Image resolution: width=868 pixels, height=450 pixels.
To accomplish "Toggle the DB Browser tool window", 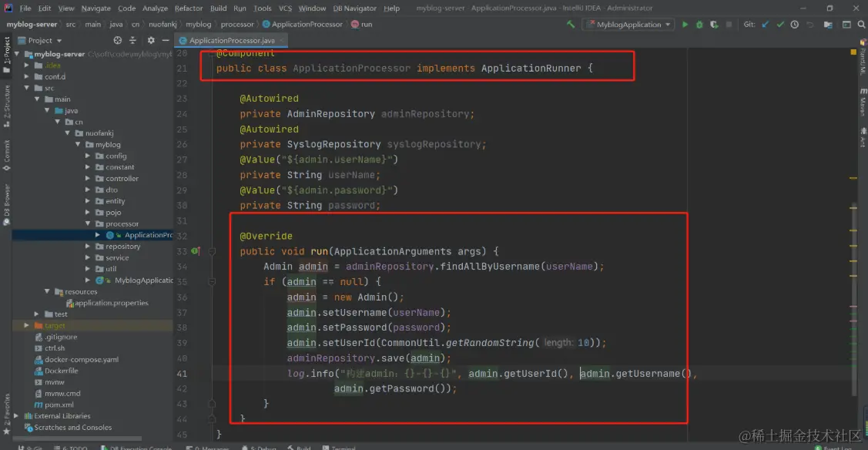I will [7, 204].
